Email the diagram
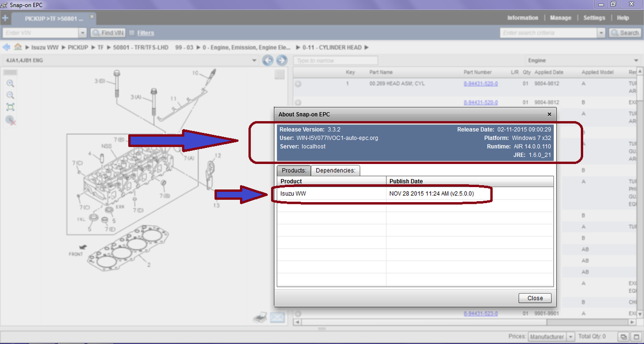 (277, 317)
